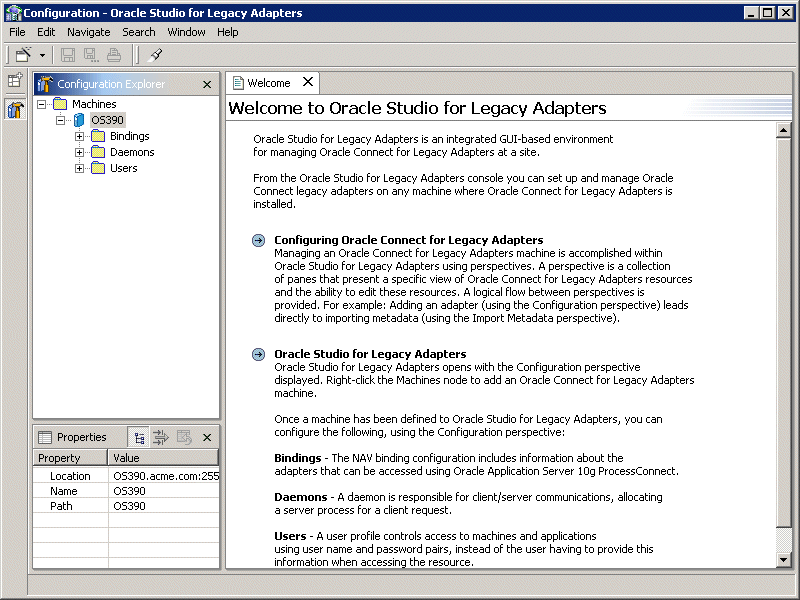Open the Window menu

point(186,32)
